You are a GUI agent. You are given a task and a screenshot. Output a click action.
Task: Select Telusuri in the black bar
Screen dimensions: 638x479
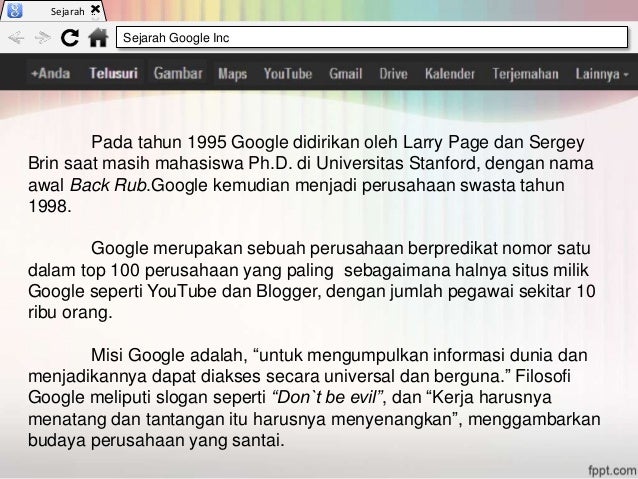[x=114, y=74]
